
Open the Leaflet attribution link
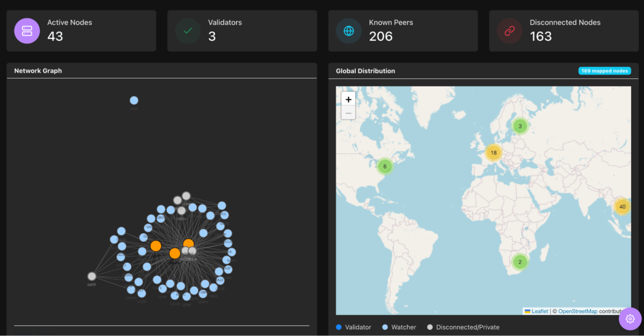539,311
